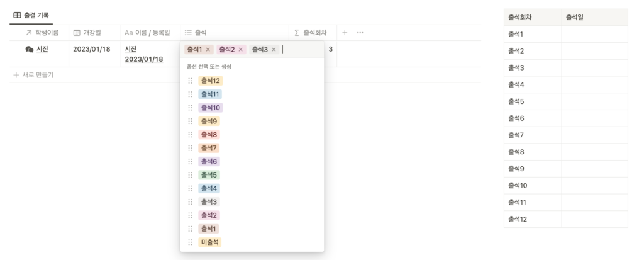Screen dimensions: 644x260
Task: Select the 출석11 option
Action: 210,94
